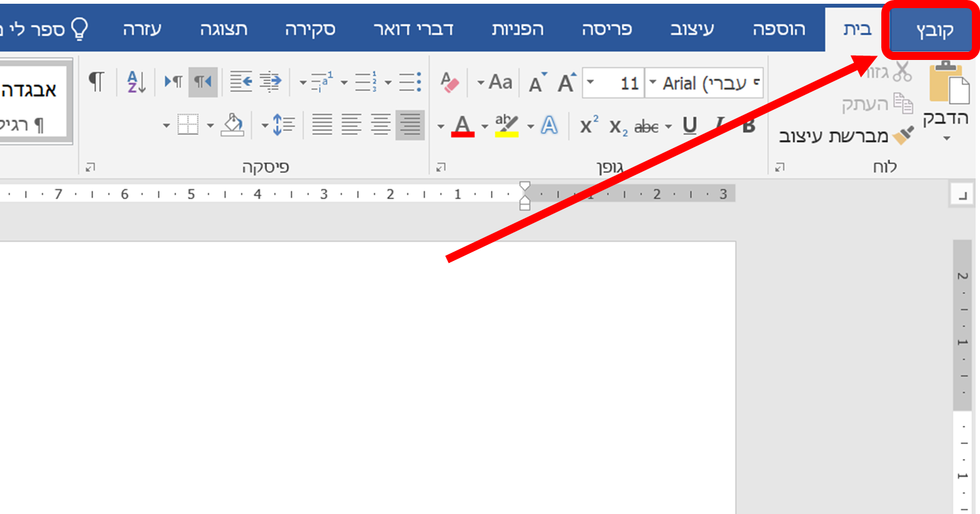The image size is (980, 514).
Task: Click the Bullets list icon
Action: (410, 82)
